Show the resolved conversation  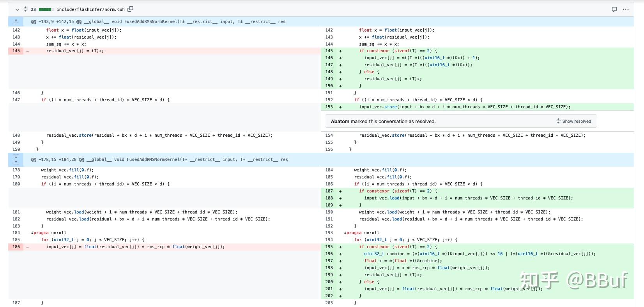click(573, 121)
